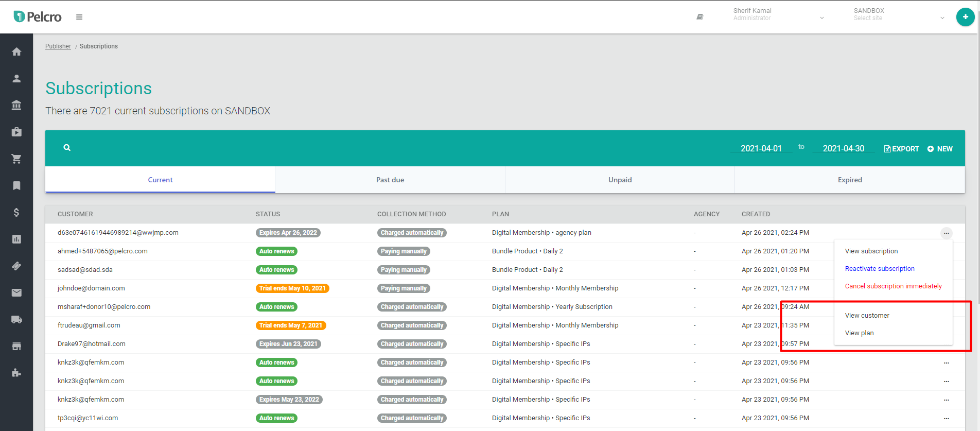Click the AGENCY column header

click(x=707, y=214)
